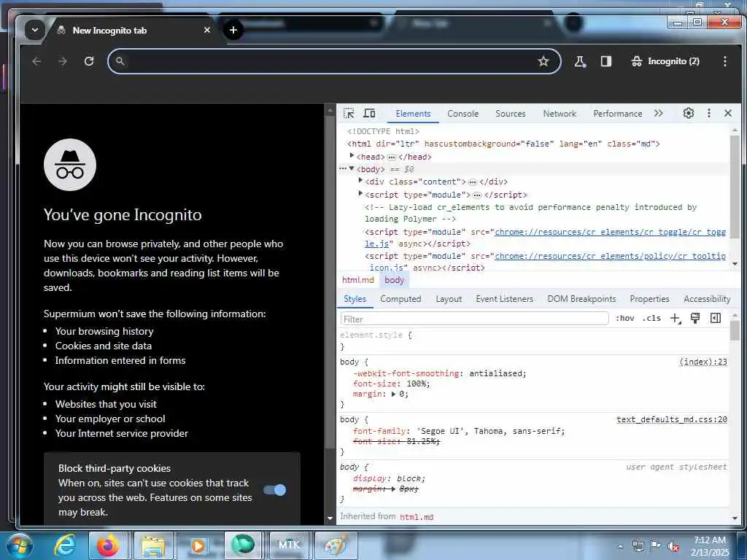Go back with the back arrow
Screen dimensions: 747x560
[36, 61]
